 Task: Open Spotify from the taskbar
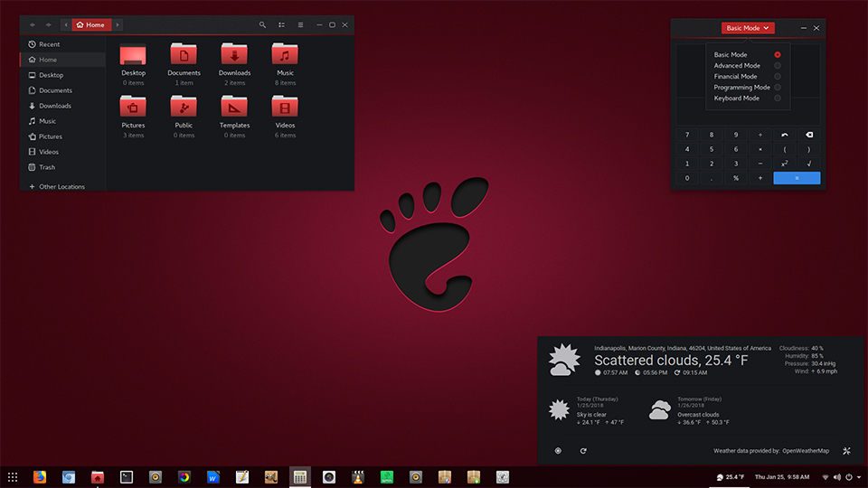(387, 477)
